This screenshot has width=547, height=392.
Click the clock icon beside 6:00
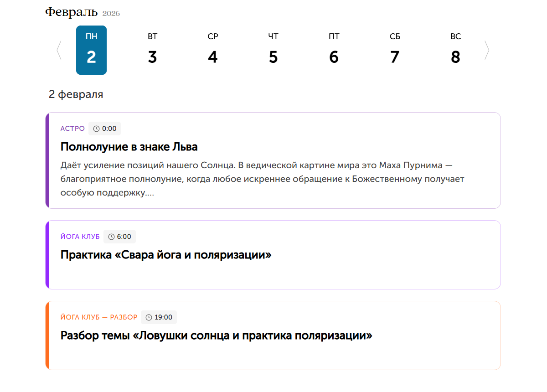click(111, 237)
